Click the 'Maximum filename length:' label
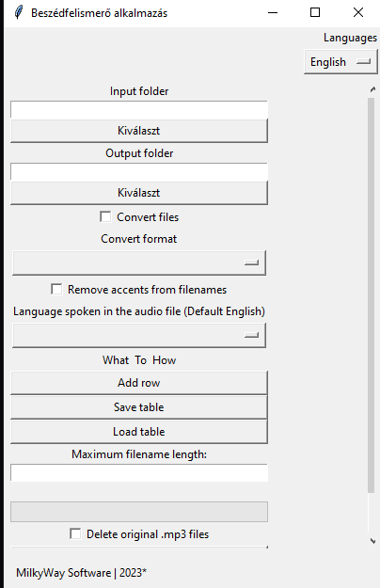 pos(139,454)
